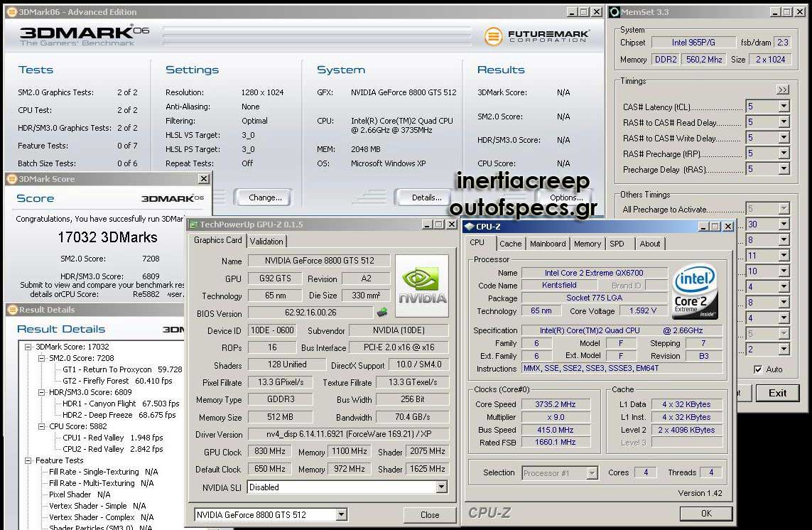This screenshot has height=530, width=812.
Task: Select GT2 - Firefly Forest row
Action: (117, 381)
